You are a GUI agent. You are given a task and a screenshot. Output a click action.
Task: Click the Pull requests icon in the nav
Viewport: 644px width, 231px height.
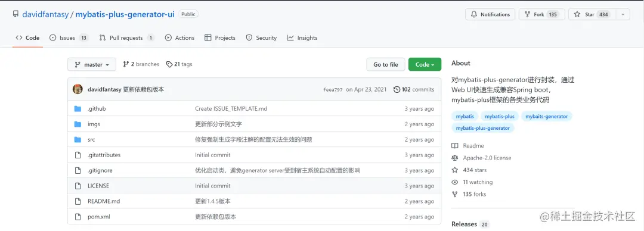tap(103, 38)
